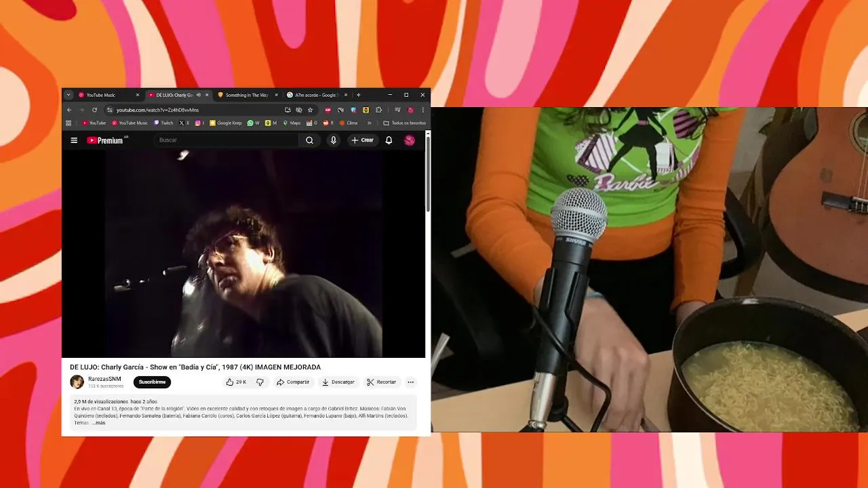The image size is (868, 488).
Task: Activate voice search microphone
Action: [333, 140]
